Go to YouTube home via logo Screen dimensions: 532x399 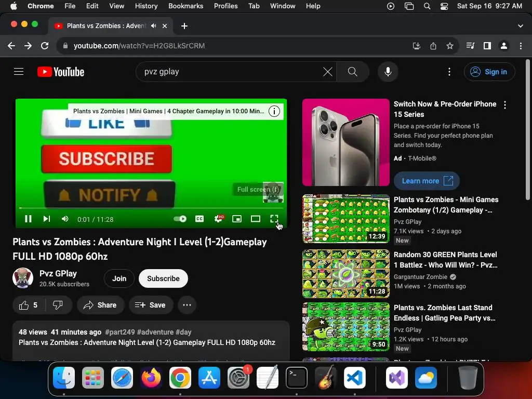61,72
